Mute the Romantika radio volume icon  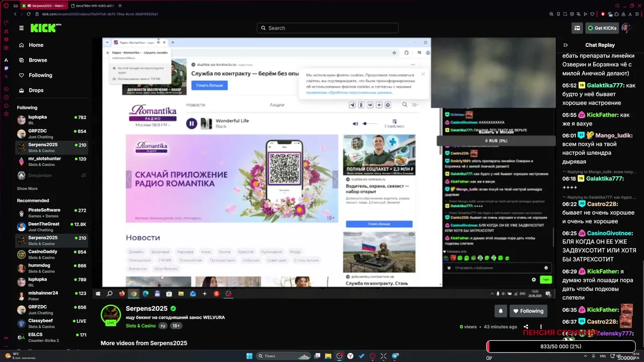pyautogui.click(x=355, y=124)
